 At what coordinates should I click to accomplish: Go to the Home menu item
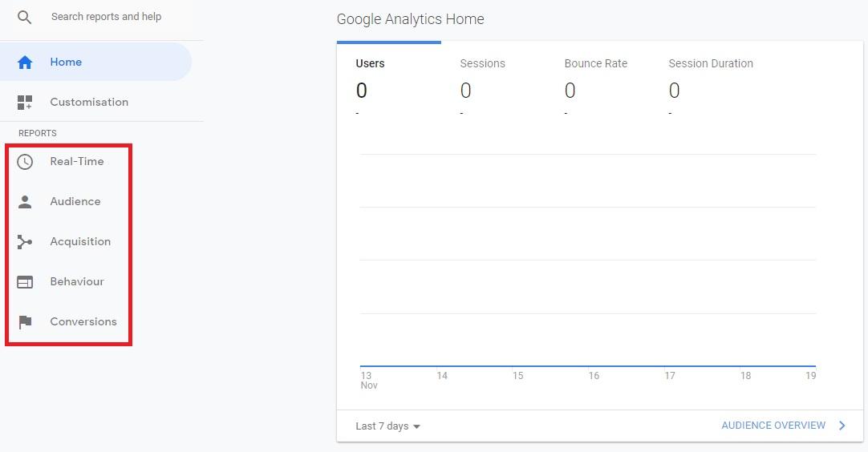point(95,62)
